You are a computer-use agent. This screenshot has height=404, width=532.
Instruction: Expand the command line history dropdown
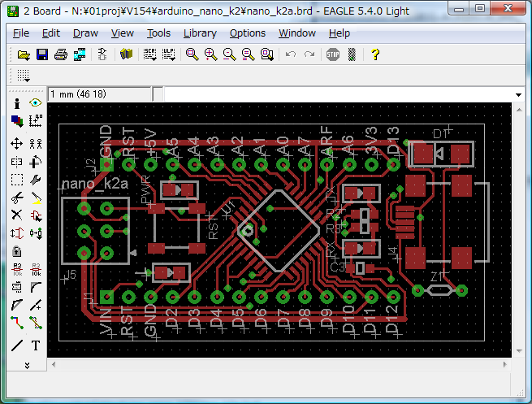click(x=517, y=94)
